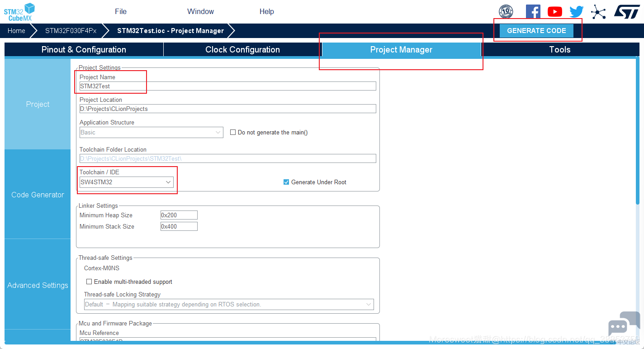Click the Project Location input field
644x349 pixels.
coord(228,109)
